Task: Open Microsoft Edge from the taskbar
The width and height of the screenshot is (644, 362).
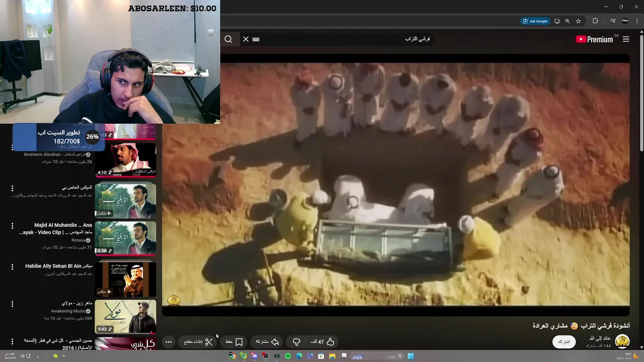Action: (x=299, y=356)
